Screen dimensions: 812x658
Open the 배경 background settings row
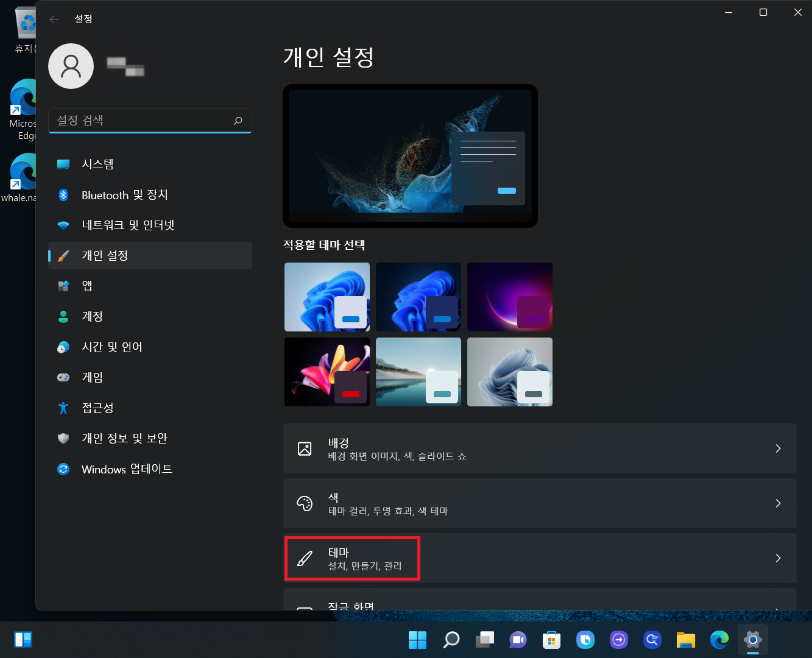click(540, 448)
